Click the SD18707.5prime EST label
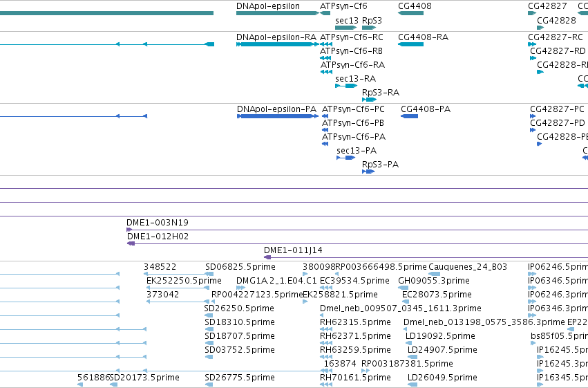This screenshot has height=388, width=588. click(x=240, y=336)
